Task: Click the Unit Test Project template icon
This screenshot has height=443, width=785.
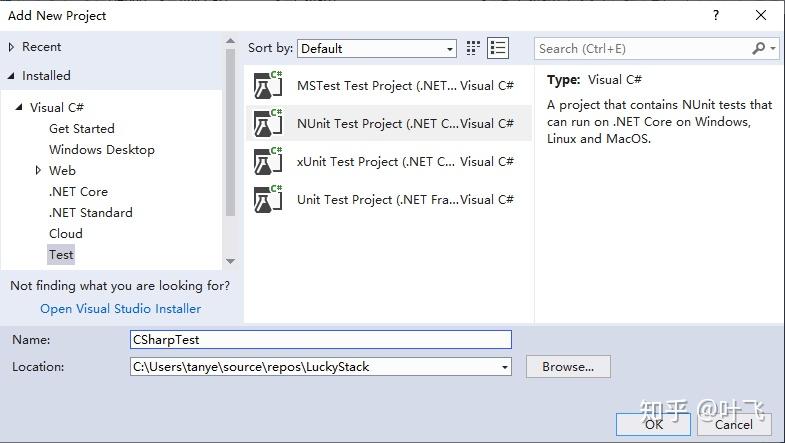Action: [x=268, y=200]
